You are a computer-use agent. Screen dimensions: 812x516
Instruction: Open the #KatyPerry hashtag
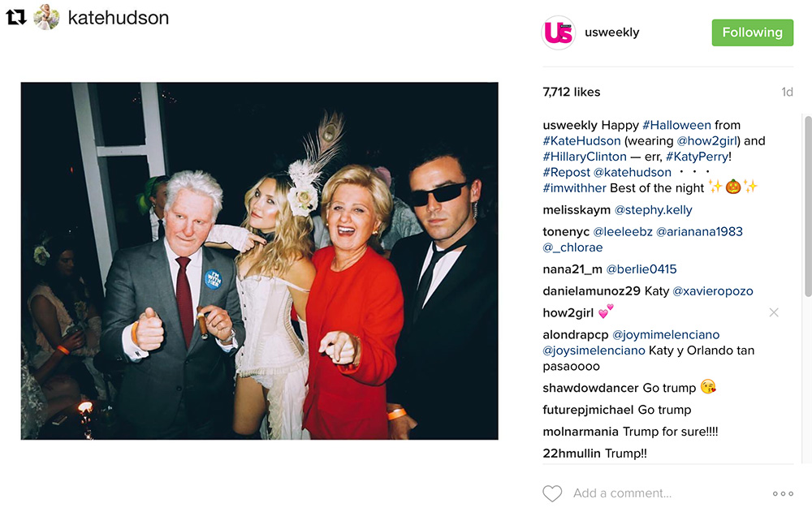click(x=697, y=157)
